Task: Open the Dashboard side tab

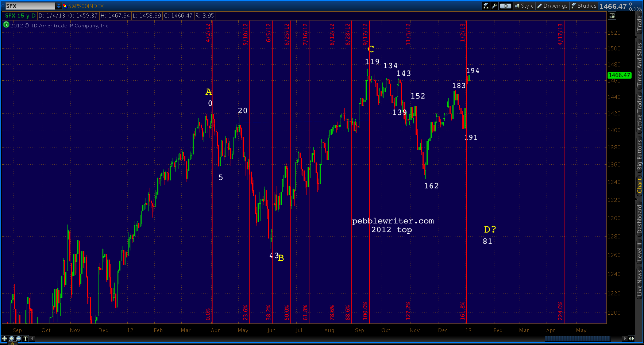Action: pos(639,219)
